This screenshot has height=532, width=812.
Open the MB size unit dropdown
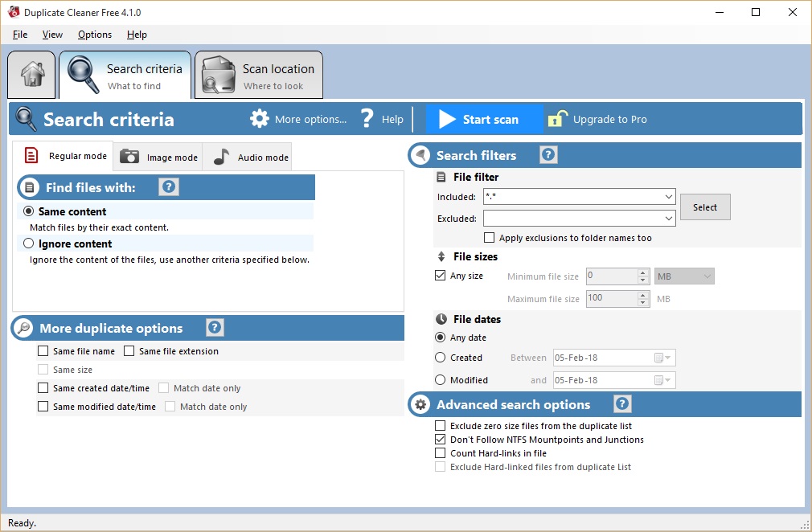click(x=684, y=276)
